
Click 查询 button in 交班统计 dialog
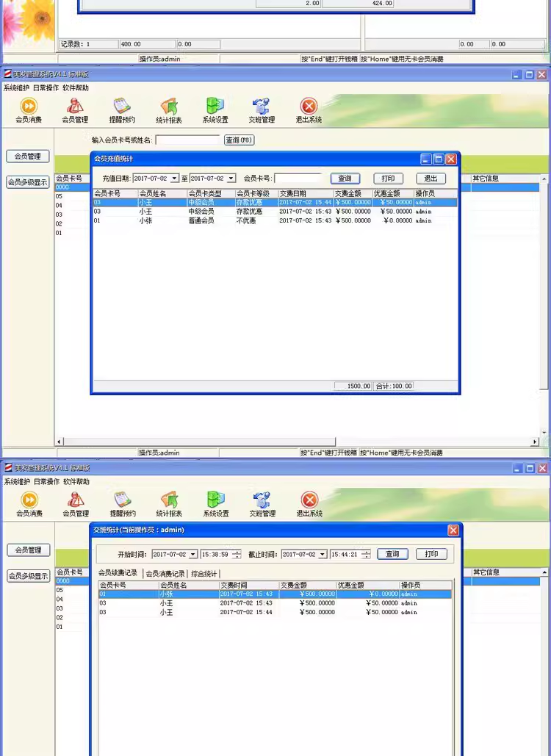pos(392,554)
